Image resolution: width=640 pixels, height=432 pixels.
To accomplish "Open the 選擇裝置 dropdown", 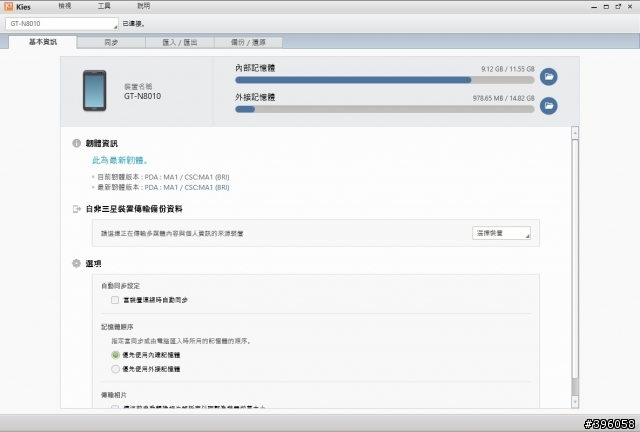I will tap(501, 233).
